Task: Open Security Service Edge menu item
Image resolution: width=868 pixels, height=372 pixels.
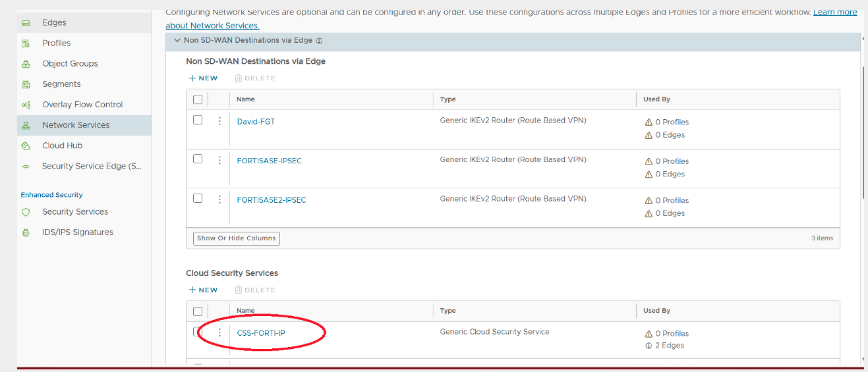Action: coord(92,166)
